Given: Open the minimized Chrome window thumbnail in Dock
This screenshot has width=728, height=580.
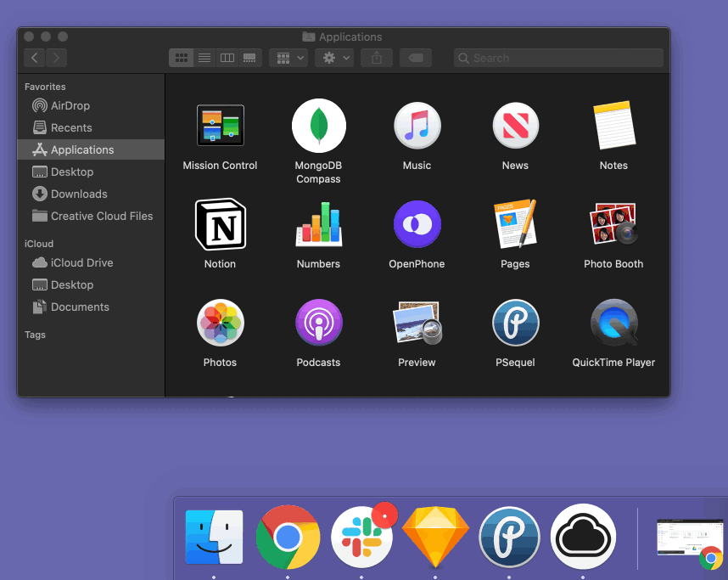Looking at the screenshot, I should [690, 538].
